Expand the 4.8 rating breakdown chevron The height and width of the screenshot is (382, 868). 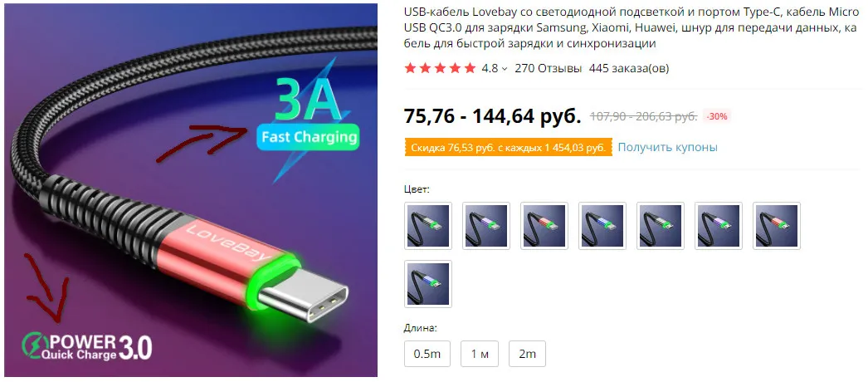coord(505,69)
